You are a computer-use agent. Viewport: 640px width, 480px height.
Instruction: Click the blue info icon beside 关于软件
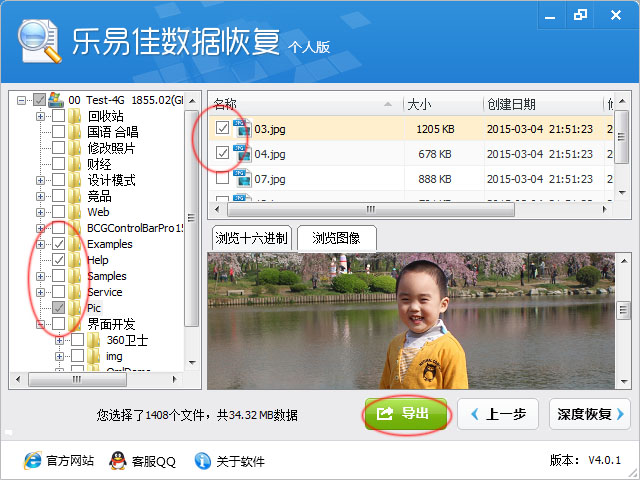tap(202, 461)
